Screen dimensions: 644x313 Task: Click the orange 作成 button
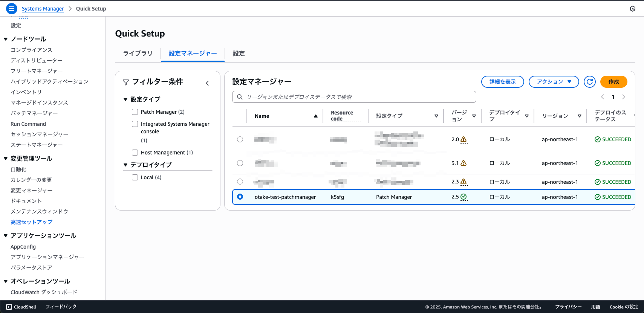point(613,82)
